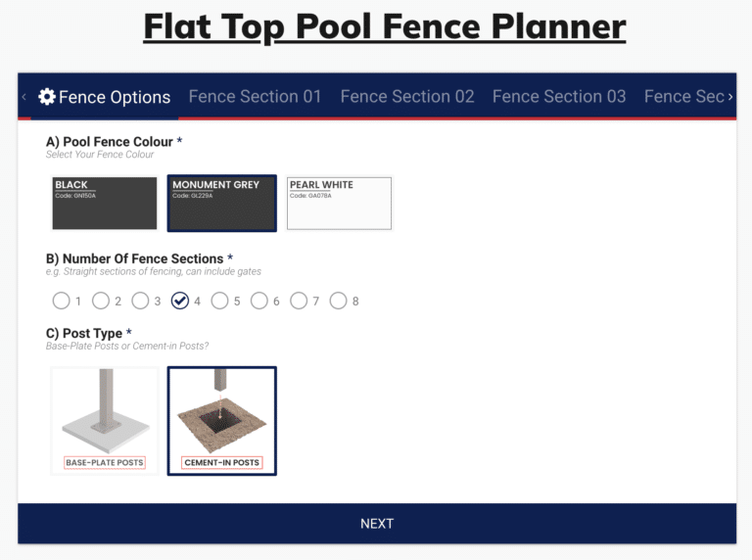This screenshot has width=752, height=560.
Task: Select the Base-Plate Posts image
Action: point(105,421)
